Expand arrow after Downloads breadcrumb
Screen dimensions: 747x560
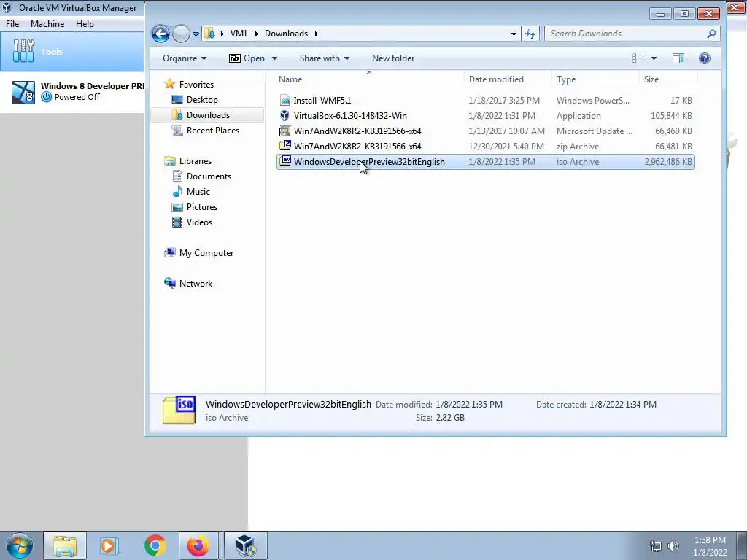coord(317,34)
